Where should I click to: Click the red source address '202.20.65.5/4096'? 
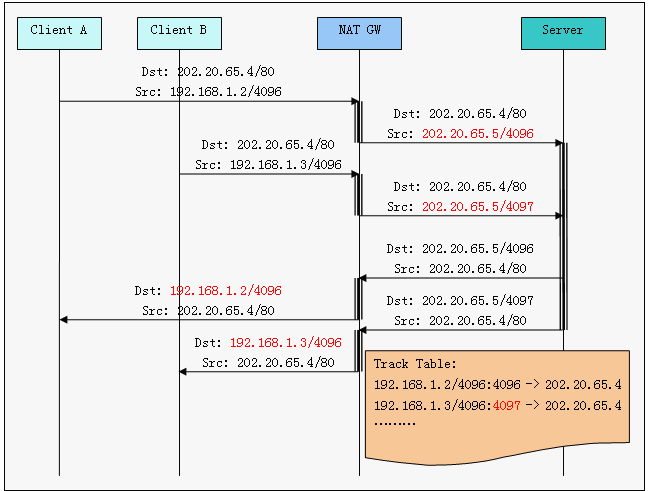478,134
